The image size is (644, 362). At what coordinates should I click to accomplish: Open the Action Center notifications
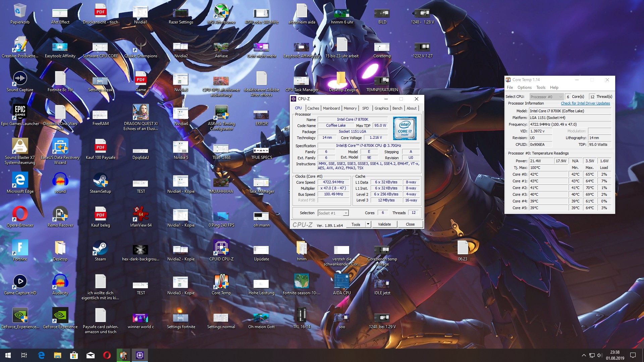tap(633, 355)
